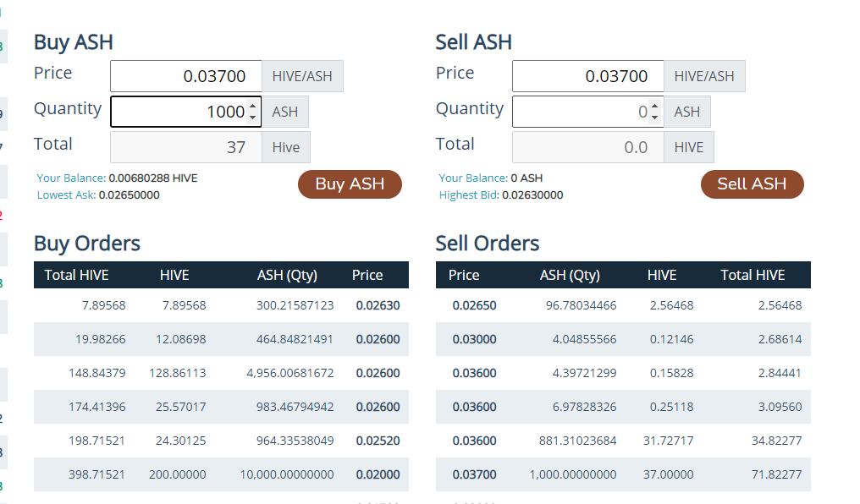Click HIVE/ASH unit label in Sell panel

click(704, 76)
